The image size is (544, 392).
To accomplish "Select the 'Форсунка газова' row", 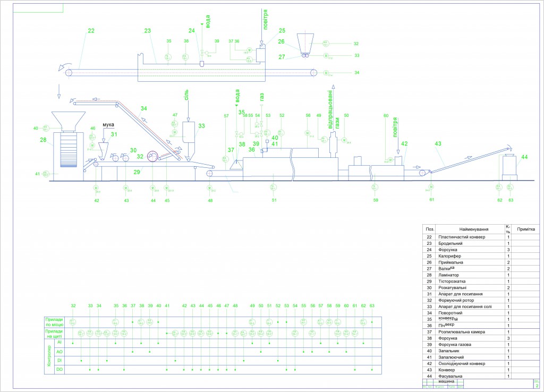I will [x=480, y=345].
